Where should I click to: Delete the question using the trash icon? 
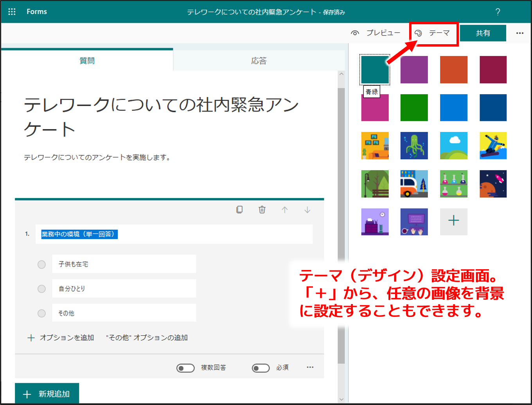pos(262,210)
